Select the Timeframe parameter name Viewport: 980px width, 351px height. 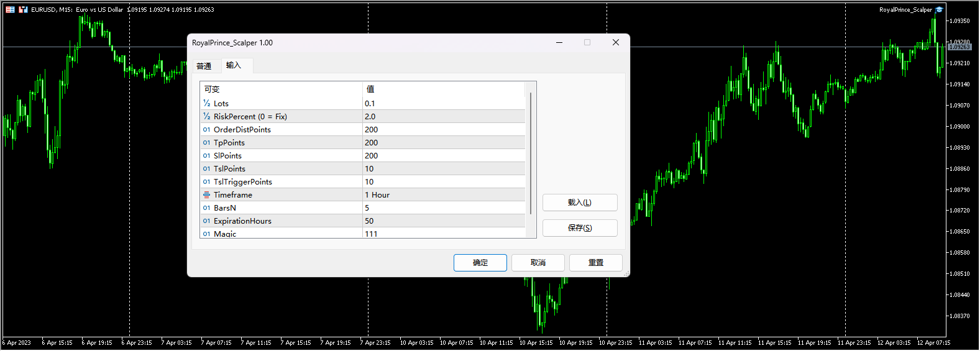(x=233, y=195)
